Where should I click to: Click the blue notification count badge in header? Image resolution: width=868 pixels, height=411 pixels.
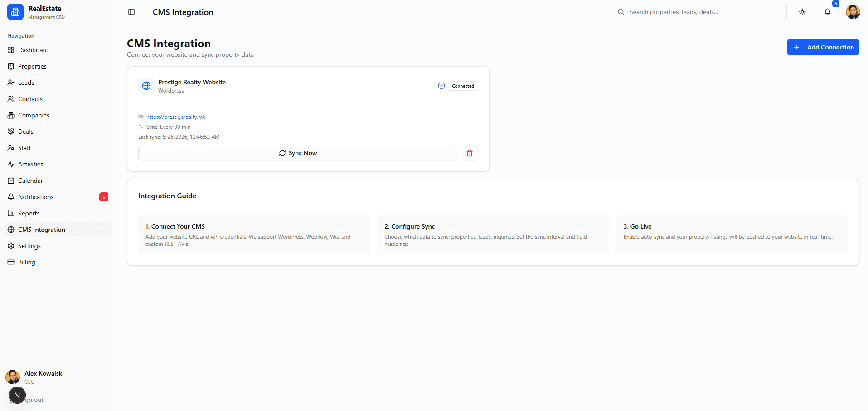836,4
